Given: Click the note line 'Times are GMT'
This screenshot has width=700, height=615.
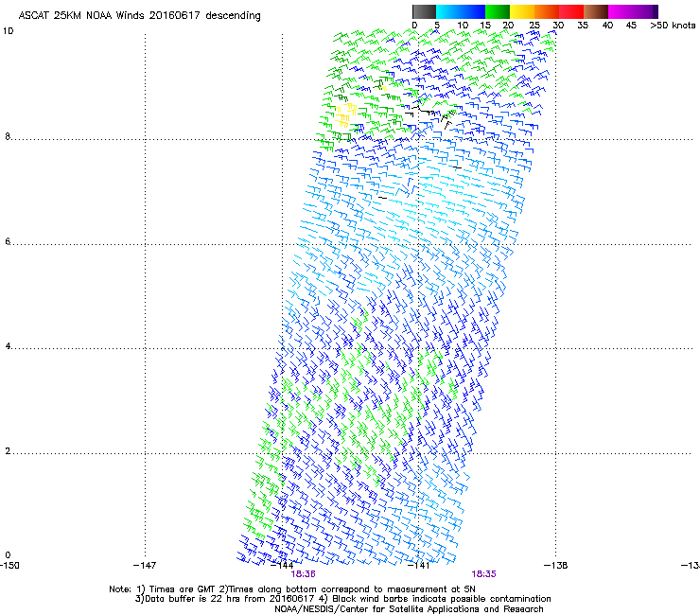Looking at the screenshot, I should [x=183, y=589].
